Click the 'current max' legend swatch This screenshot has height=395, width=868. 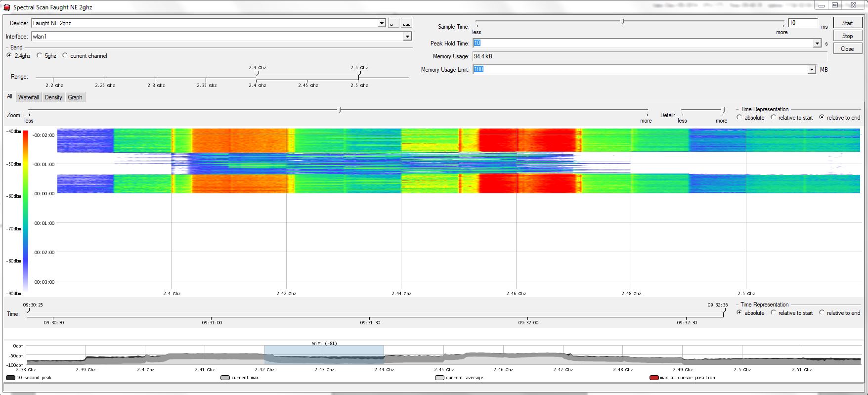[225, 378]
